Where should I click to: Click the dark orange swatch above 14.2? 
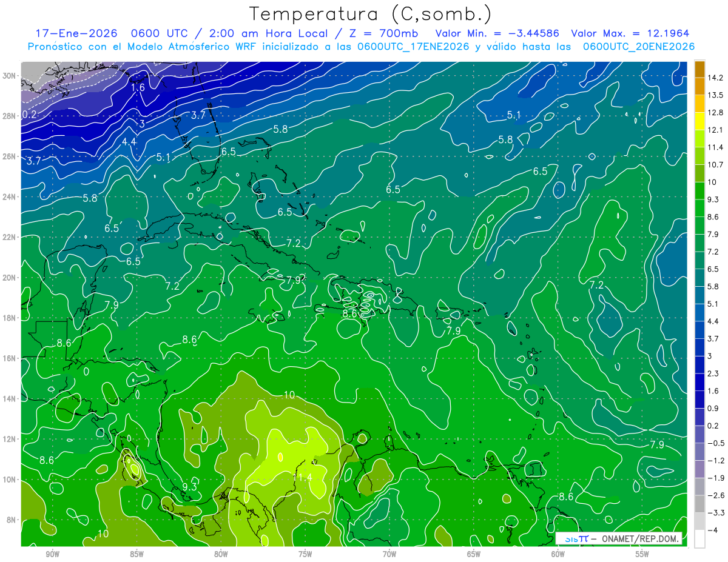(x=699, y=69)
